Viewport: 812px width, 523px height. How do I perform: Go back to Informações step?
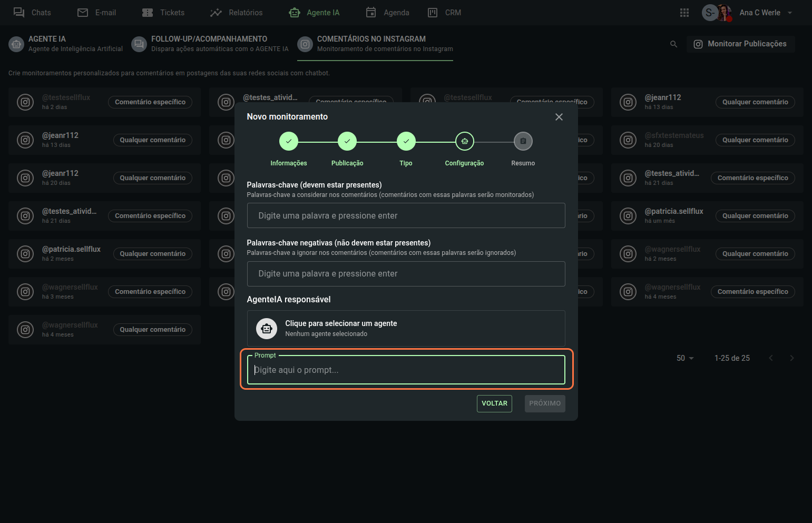tap(288, 141)
